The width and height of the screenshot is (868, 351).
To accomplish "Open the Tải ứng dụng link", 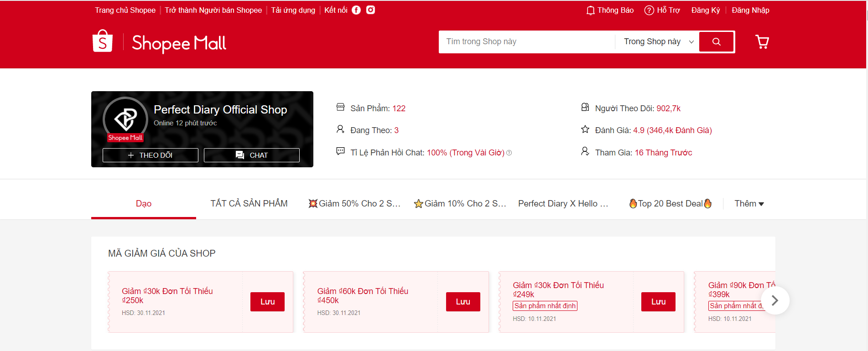I will coord(293,10).
